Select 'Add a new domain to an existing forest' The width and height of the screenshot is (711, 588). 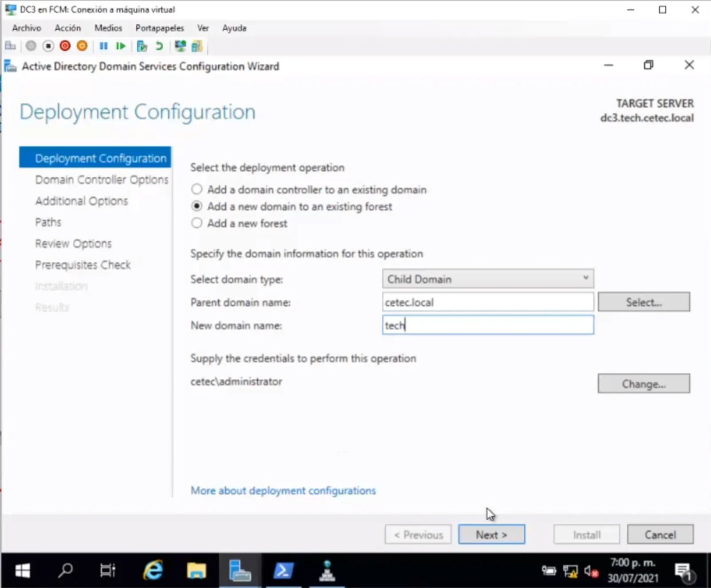(x=197, y=206)
